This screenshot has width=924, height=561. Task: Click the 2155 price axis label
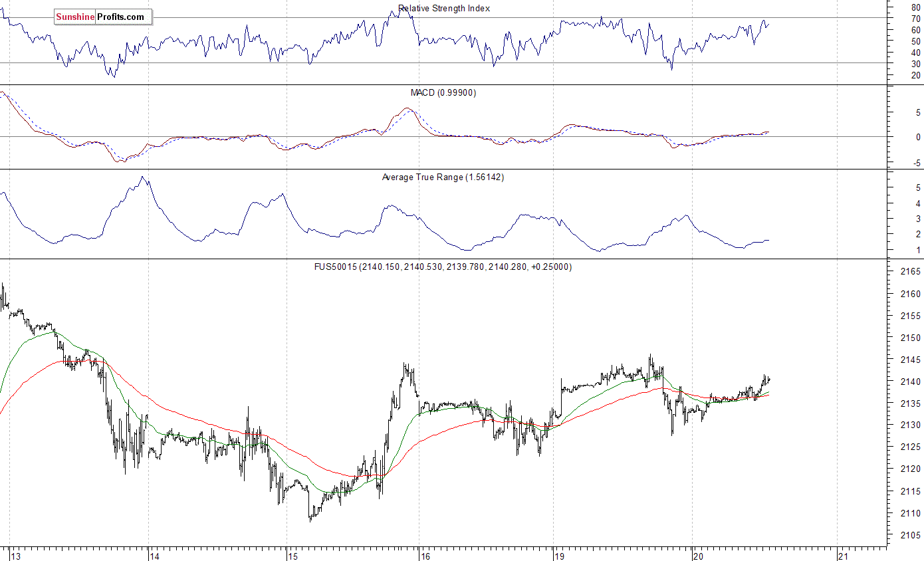tap(910, 316)
